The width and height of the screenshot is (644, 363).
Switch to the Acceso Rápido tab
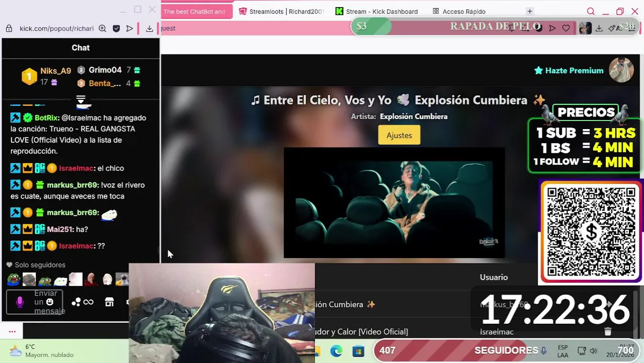(460, 11)
